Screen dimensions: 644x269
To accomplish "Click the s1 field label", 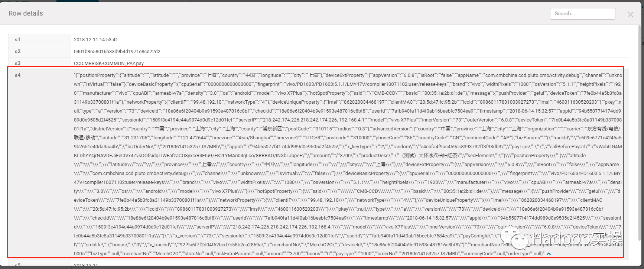I will (x=17, y=40).
